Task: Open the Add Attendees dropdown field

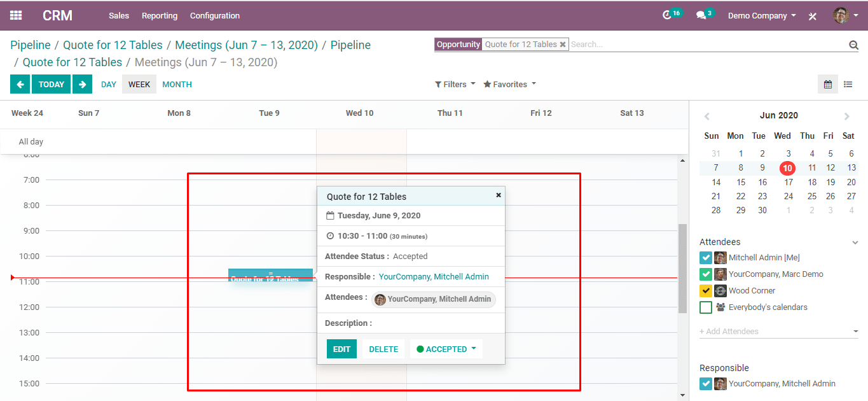Action: (x=779, y=331)
